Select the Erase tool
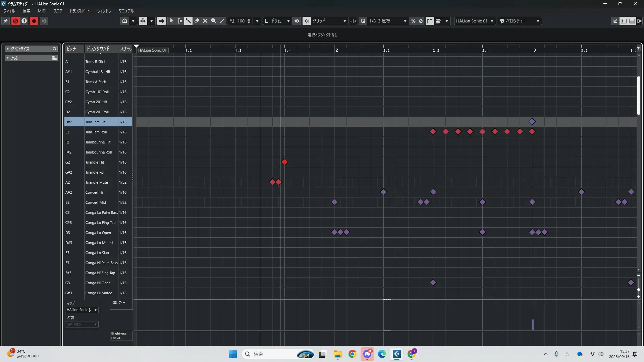Viewport: 644px width, 362px height. click(x=197, y=21)
